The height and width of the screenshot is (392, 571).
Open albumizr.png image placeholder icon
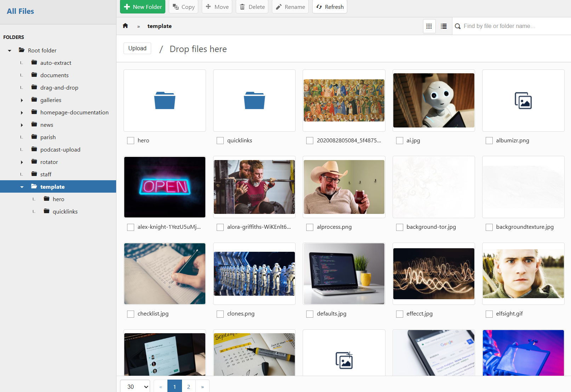(x=523, y=101)
